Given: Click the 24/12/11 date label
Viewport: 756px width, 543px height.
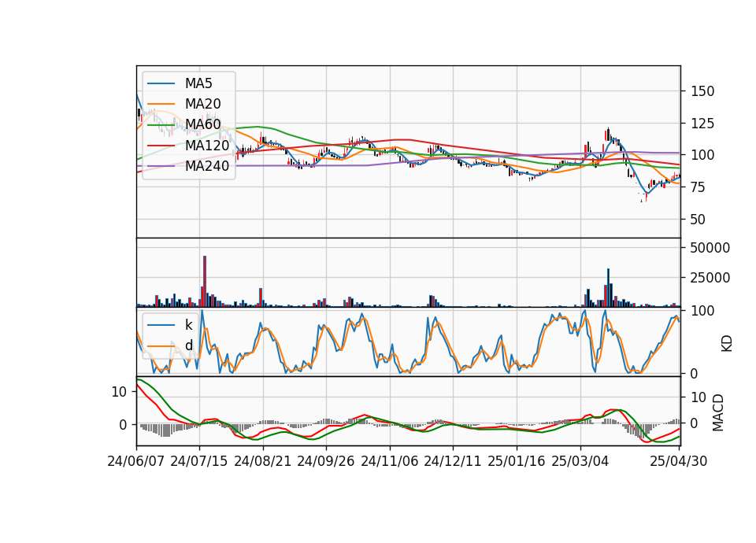Looking at the screenshot, I should tap(453, 461).
